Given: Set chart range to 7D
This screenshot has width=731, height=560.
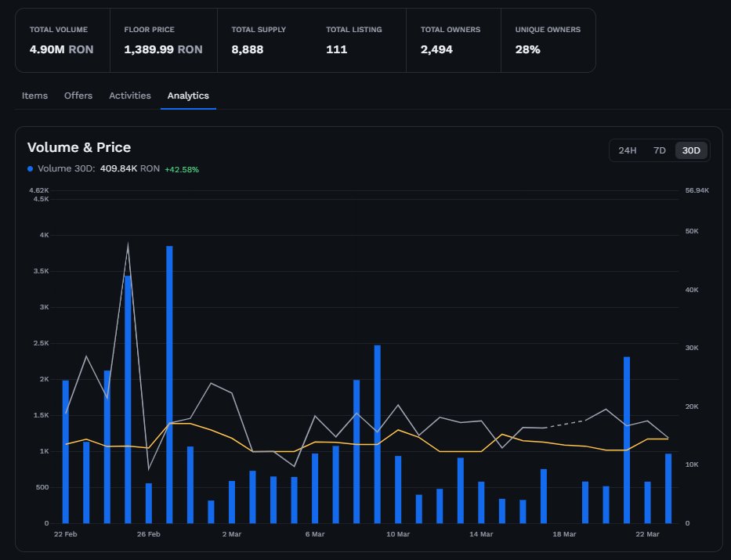Looking at the screenshot, I should coord(659,150).
